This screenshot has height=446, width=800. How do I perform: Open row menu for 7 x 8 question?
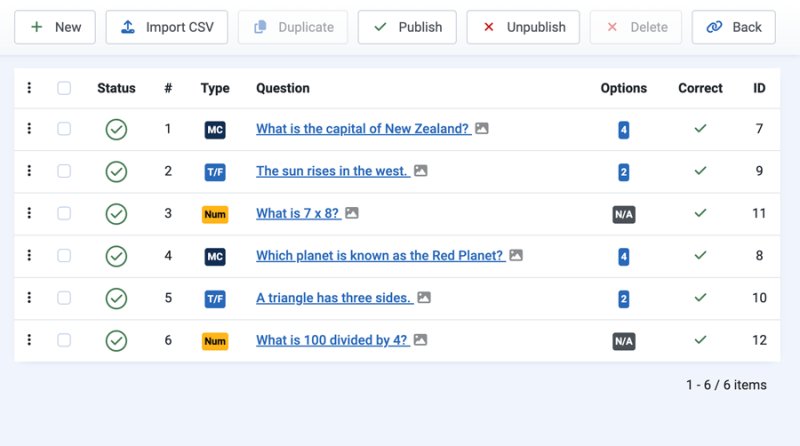coord(29,213)
